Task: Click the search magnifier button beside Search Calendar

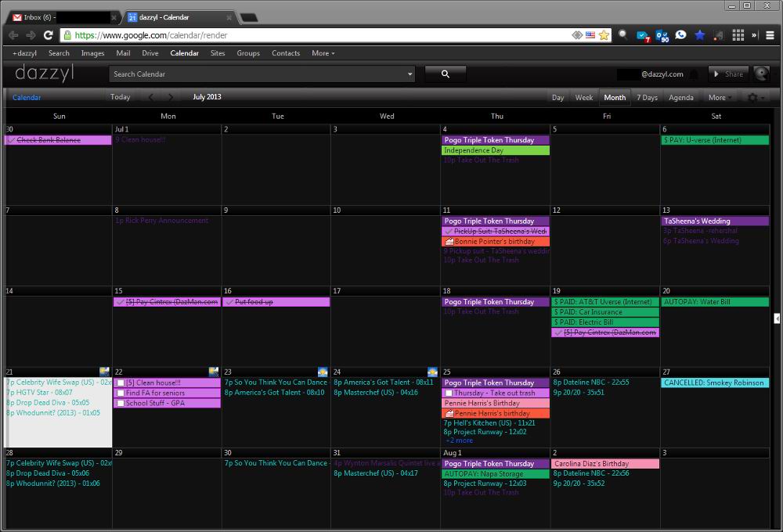Action: tap(446, 74)
